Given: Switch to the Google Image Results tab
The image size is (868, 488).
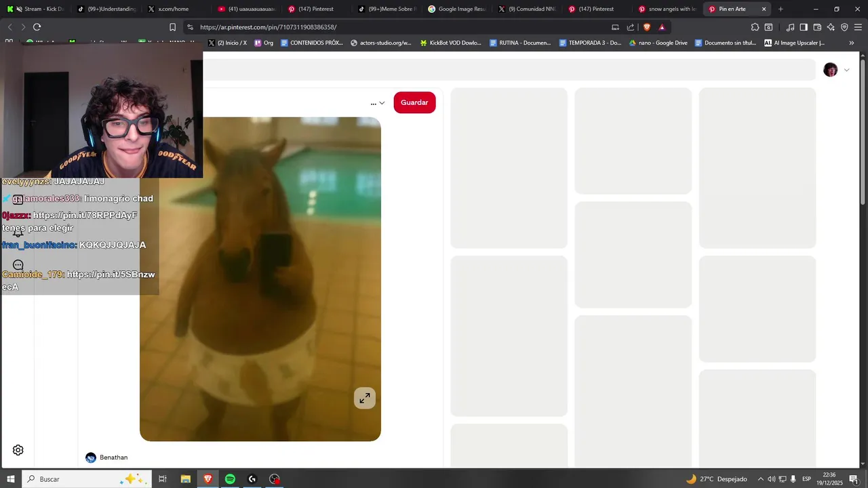Looking at the screenshot, I should tap(456, 9).
